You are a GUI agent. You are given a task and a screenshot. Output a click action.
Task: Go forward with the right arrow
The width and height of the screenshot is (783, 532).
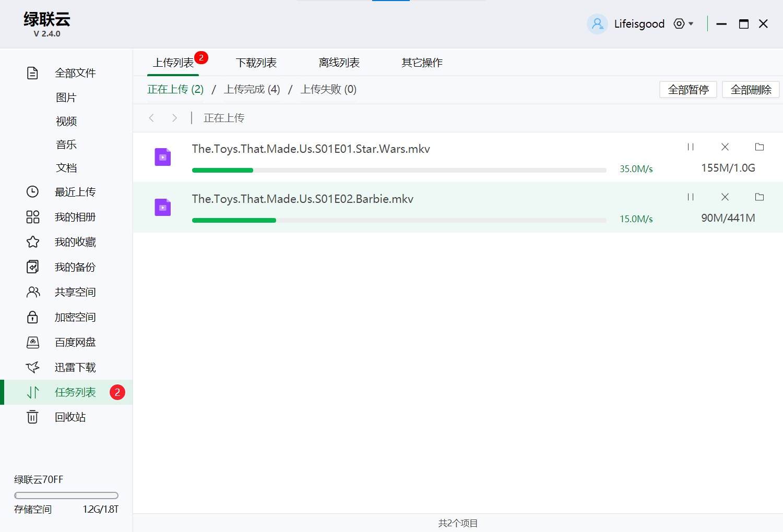(x=174, y=118)
